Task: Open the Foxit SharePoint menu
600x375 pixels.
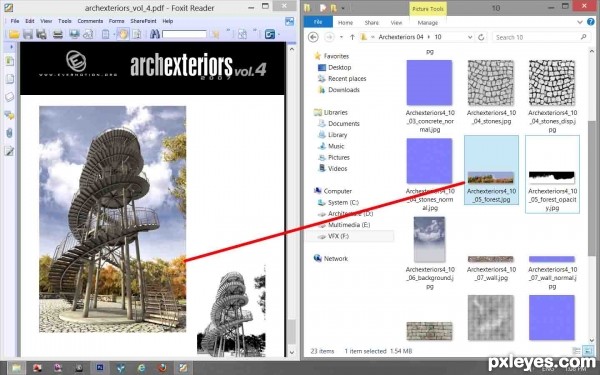Action: 143,21
